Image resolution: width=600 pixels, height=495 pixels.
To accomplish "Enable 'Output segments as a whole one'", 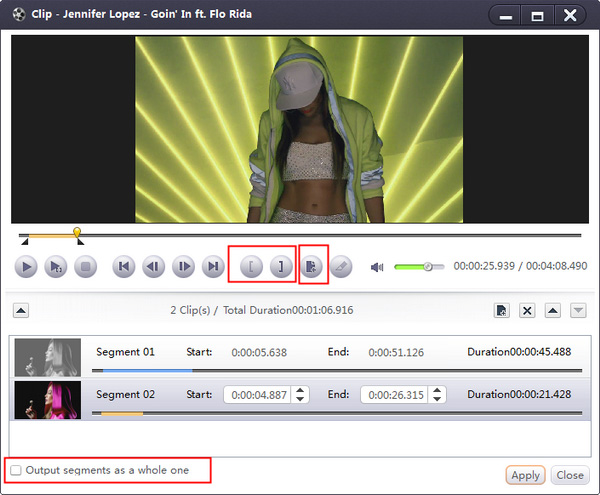I will click(x=15, y=469).
